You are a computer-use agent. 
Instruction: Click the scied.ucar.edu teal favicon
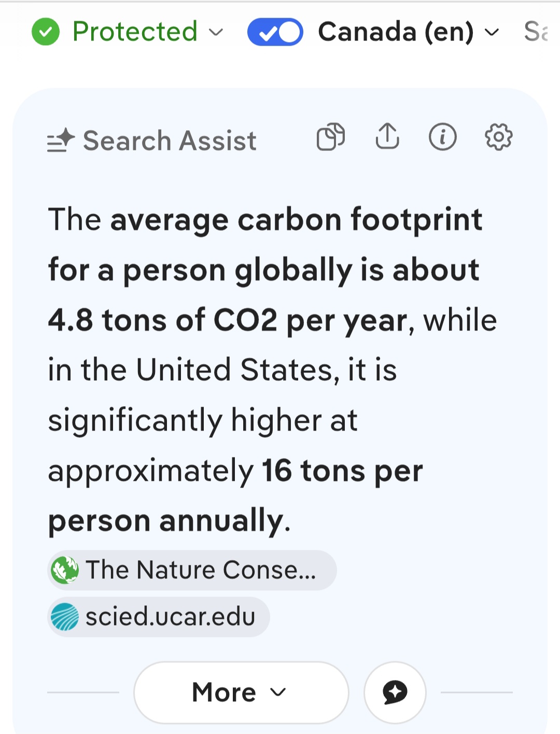tap(65, 617)
